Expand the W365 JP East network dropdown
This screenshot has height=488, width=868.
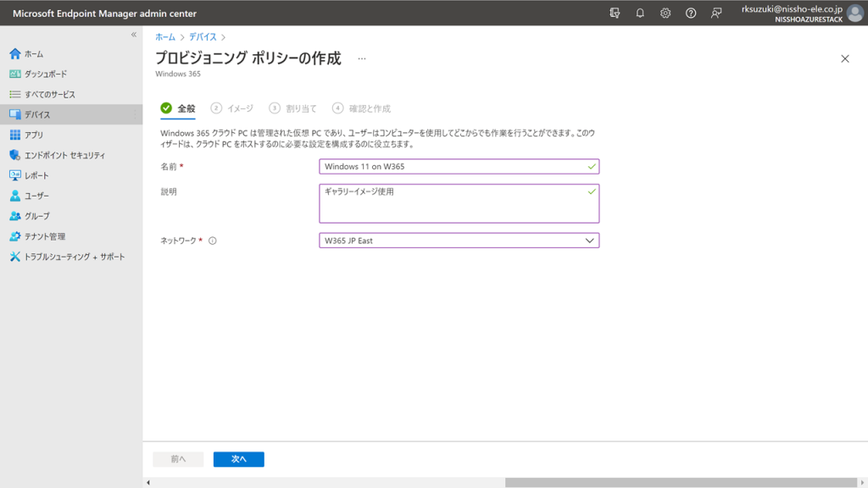tap(590, 241)
